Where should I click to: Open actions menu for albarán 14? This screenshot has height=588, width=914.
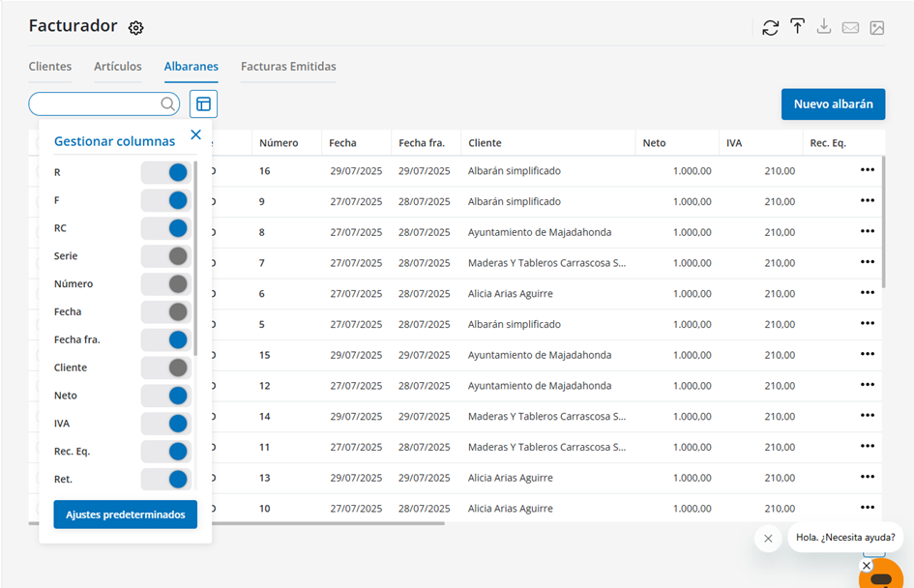pos(868,416)
